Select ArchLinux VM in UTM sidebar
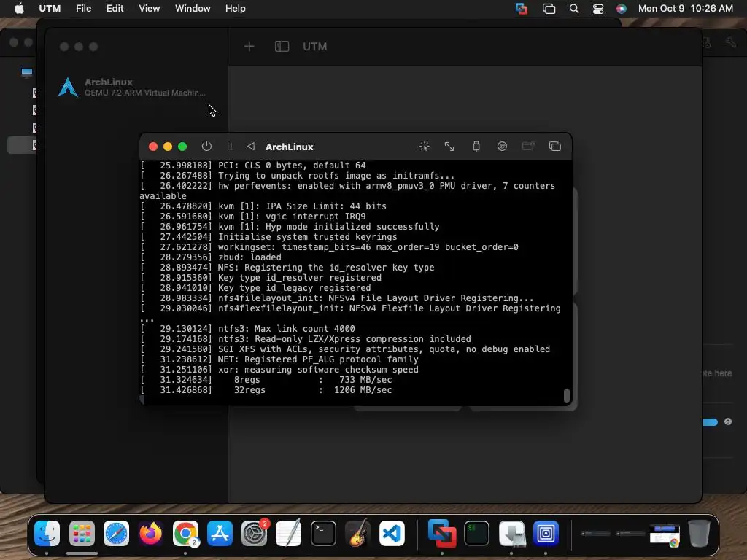The height and width of the screenshot is (560, 747). pos(136,87)
